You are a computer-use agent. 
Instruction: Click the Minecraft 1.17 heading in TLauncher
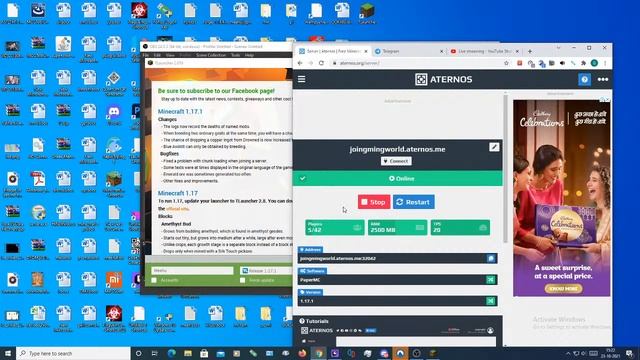[178, 193]
